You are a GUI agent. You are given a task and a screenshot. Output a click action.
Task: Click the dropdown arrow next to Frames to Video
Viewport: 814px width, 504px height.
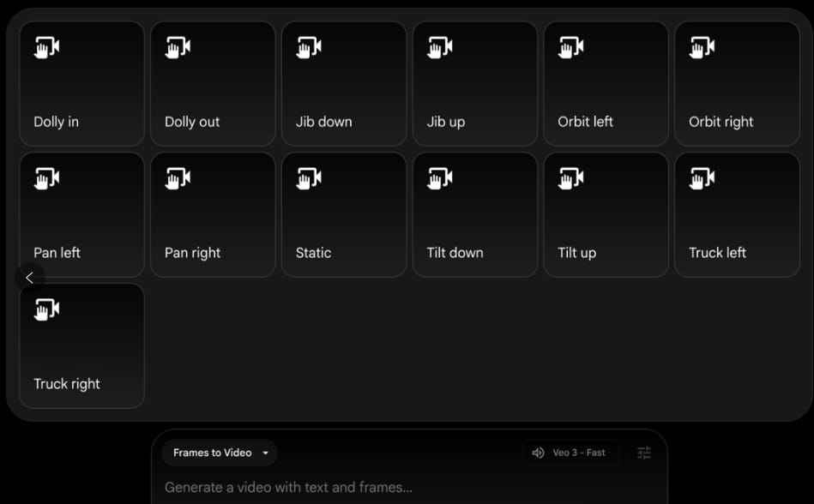coord(265,453)
